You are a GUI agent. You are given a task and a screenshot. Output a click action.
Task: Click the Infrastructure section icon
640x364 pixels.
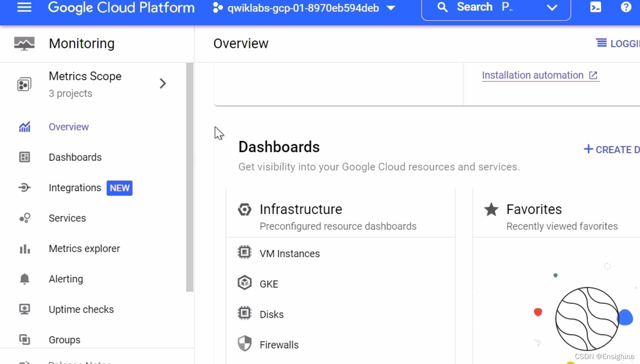(244, 209)
